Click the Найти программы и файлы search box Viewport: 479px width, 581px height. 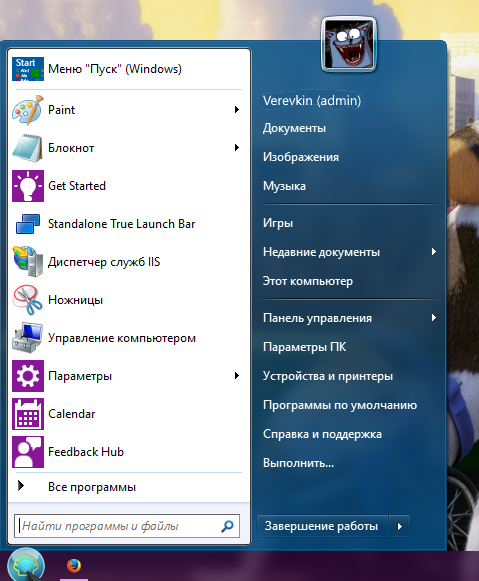(127, 526)
